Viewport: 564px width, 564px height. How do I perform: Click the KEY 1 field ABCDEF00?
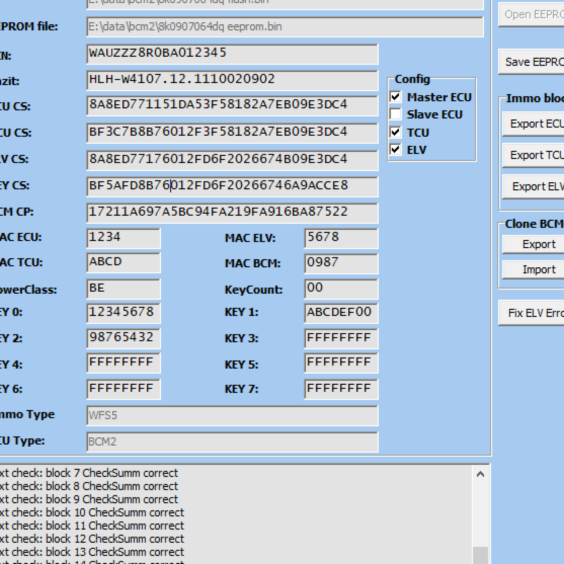click(341, 313)
